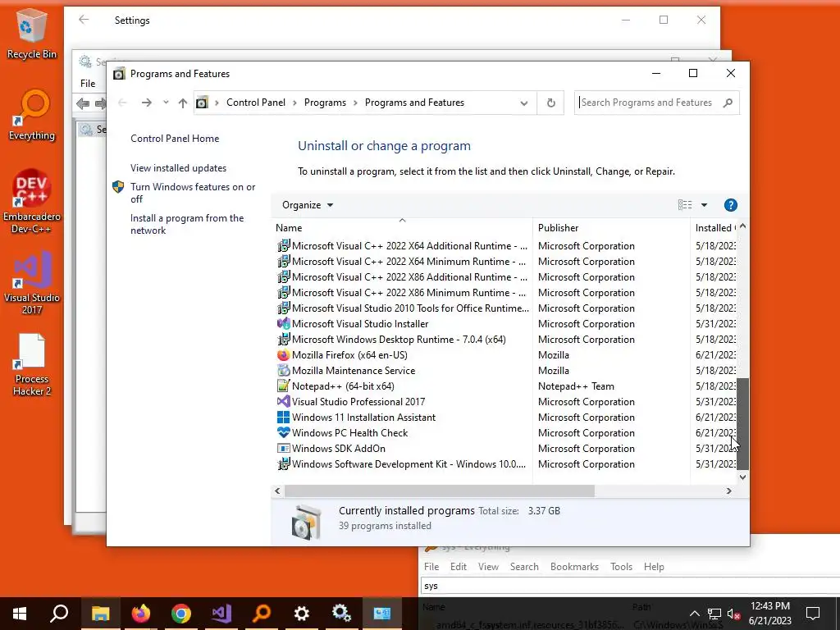Open the Settings gear on the taskbar

pos(302,614)
